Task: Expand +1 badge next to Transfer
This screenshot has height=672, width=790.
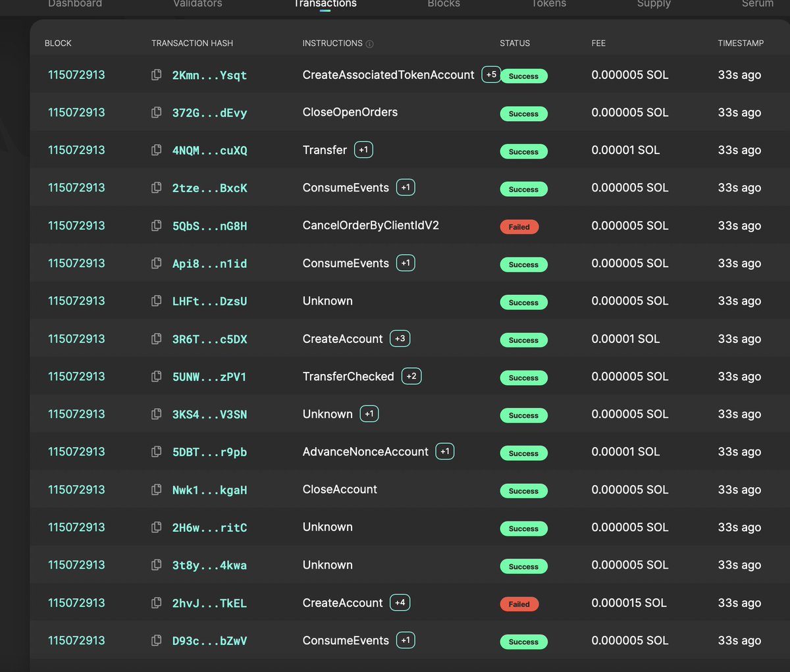Action: click(x=363, y=150)
